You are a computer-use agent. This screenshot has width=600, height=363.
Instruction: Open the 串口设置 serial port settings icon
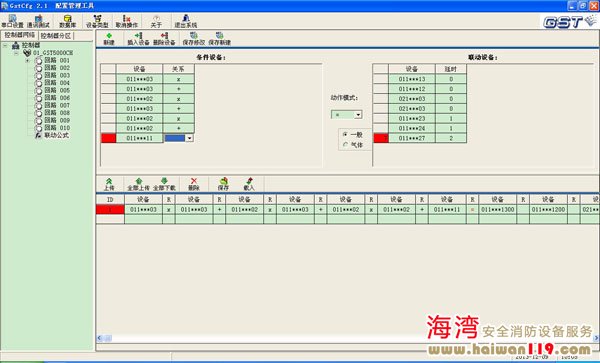(x=12, y=21)
